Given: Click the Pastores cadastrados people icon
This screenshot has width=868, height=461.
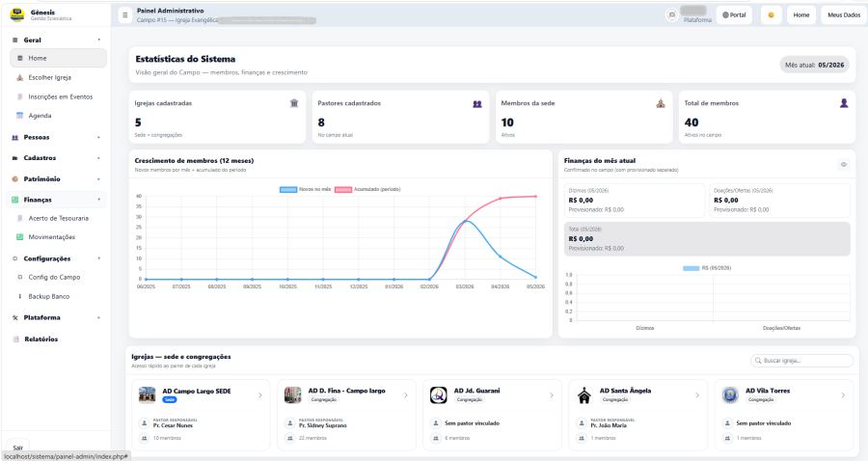Looking at the screenshot, I should tap(477, 103).
